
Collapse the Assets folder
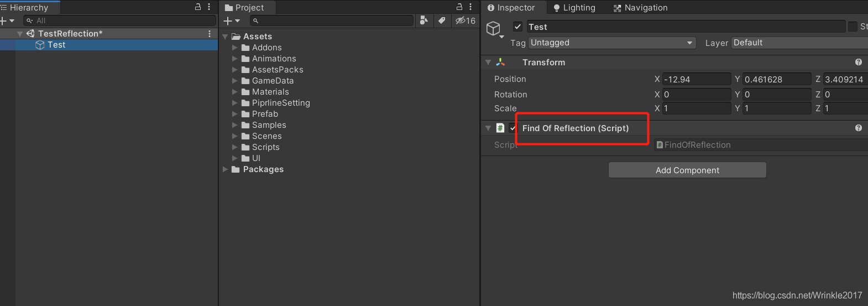click(x=225, y=37)
